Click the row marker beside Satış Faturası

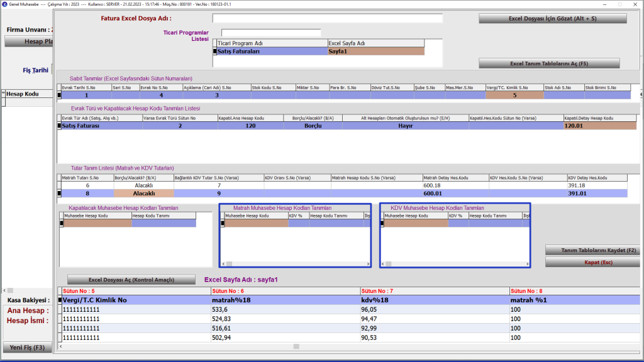(x=59, y=126)
